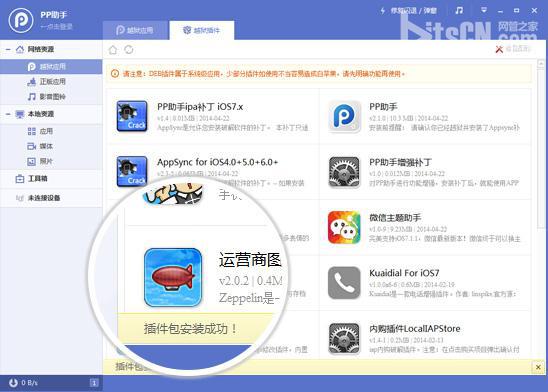Click the house icon beside 网络资源

tap(20, 49)
